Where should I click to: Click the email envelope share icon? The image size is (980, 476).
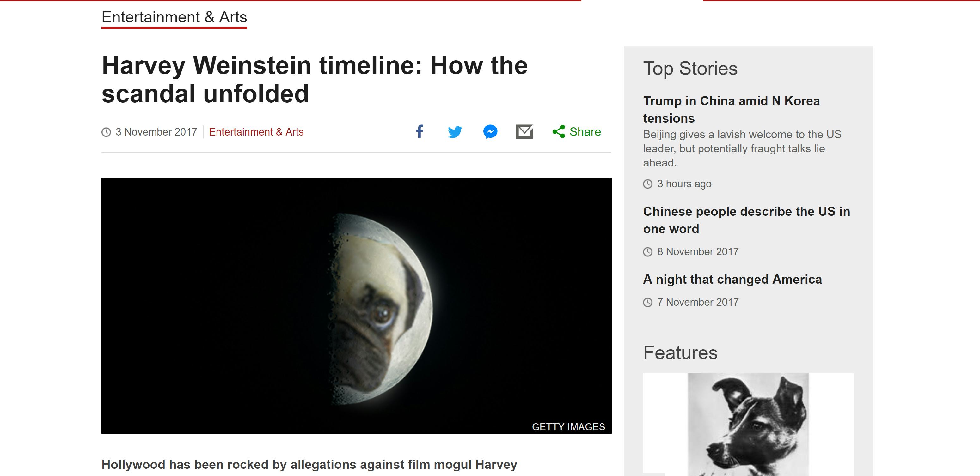524,132
